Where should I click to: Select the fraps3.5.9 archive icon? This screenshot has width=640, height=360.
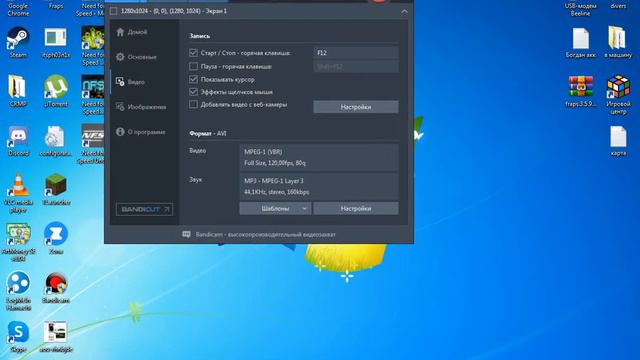pos(580,91)
